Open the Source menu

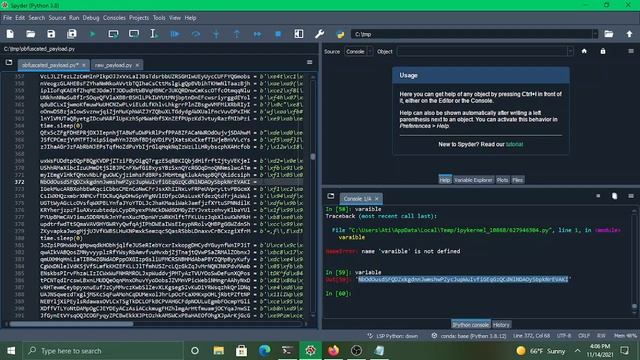[57, 18]
